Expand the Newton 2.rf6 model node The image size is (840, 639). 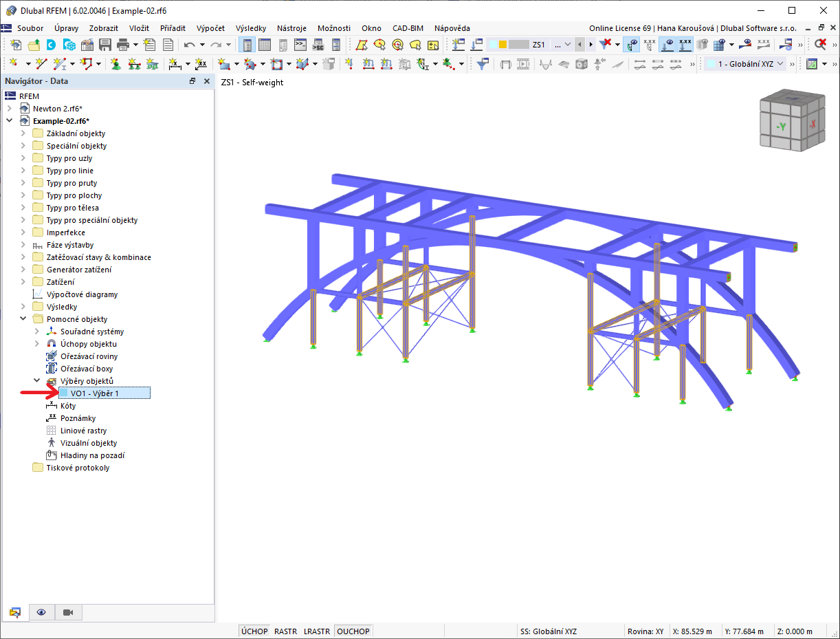[x=10, y=109]
